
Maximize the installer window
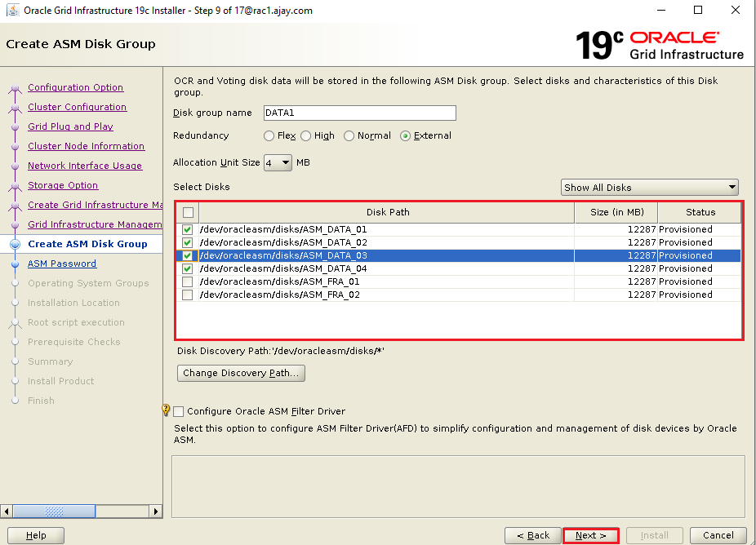(698, 10)
